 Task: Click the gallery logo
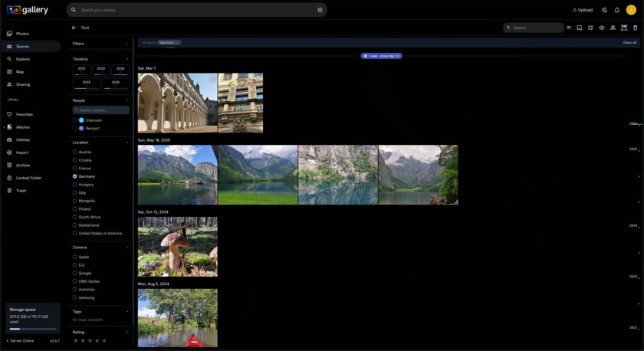[x=28, y=10]
